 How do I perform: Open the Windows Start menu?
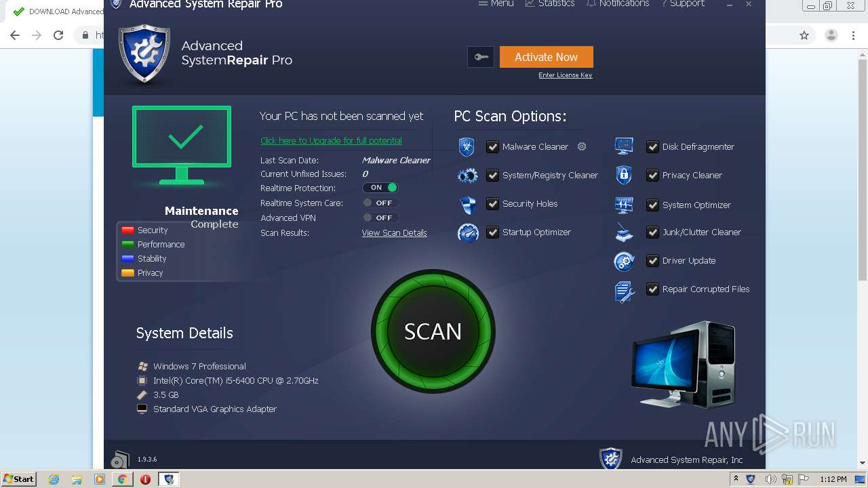[x=18, y=479]
